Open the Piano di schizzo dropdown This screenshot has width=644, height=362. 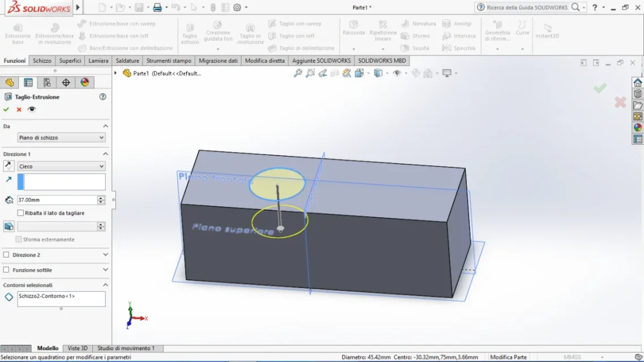[x=61, y=137]
